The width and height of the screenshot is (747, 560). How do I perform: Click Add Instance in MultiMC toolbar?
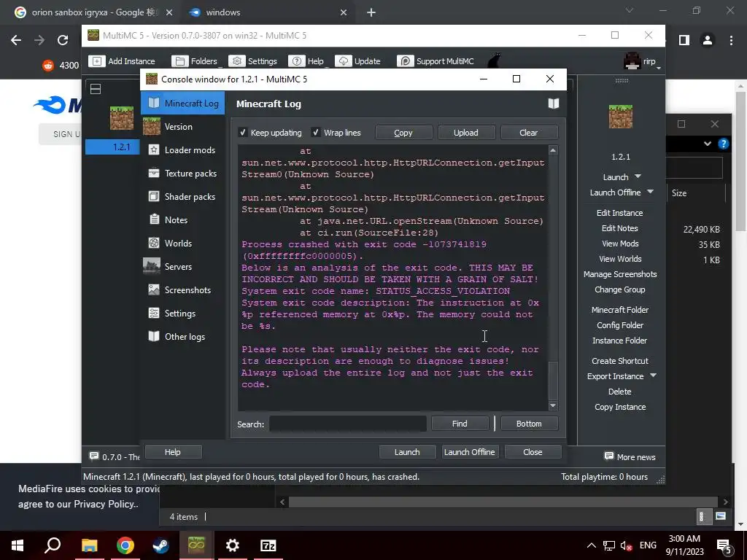(123, 61)
